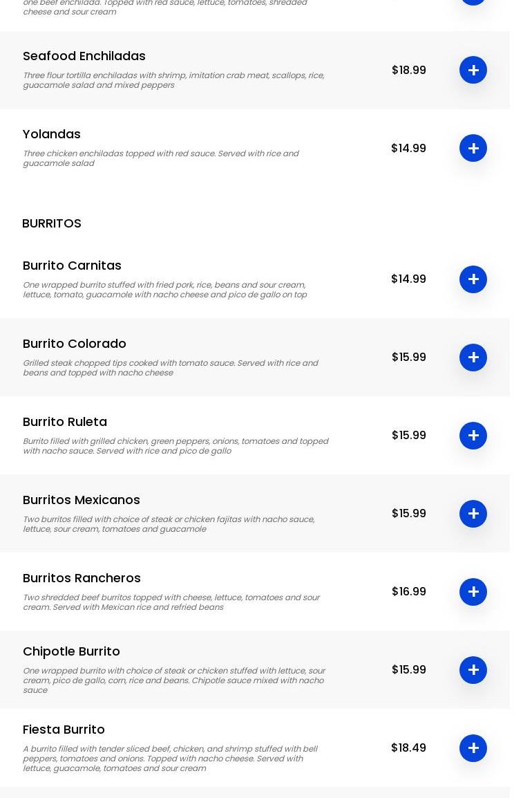The image size is (532, 798).
Task: Add Burritos Mexicanos with plus icon
Action: tap(473, 514)
